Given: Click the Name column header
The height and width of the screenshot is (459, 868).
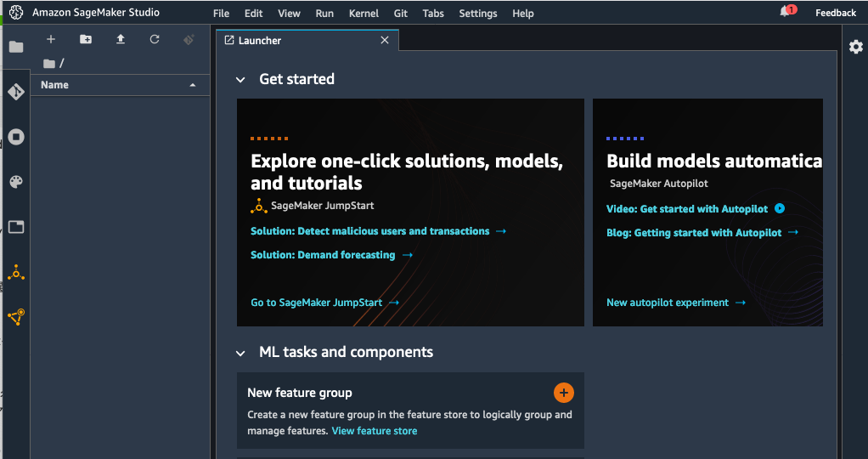Looking at the screenshot, I should tap(120, 85).
